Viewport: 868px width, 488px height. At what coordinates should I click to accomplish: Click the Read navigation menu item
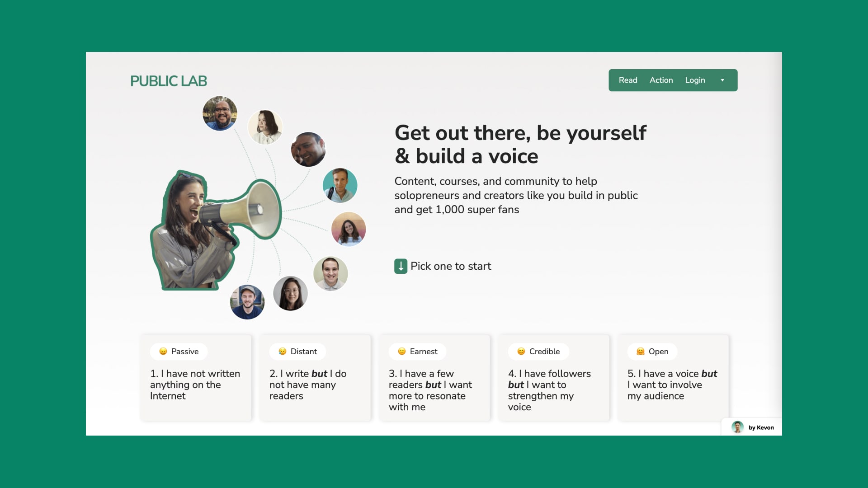pyautogui.click(x=628, y=80)
